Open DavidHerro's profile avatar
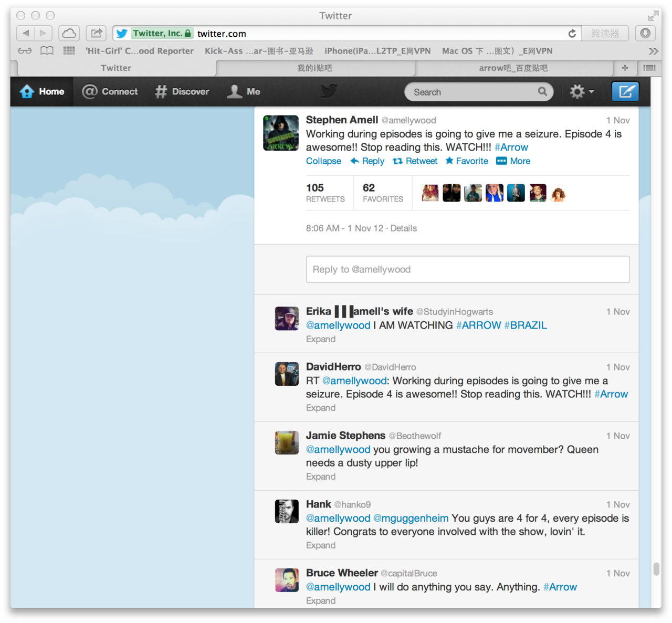Viewport: 672px width, 623px height. [287, 374]
